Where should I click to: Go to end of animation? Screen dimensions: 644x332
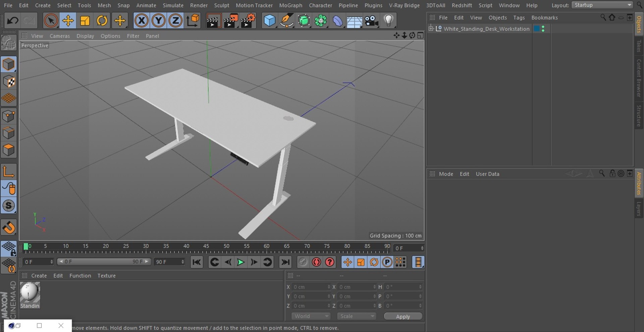[x=285, y=262]
